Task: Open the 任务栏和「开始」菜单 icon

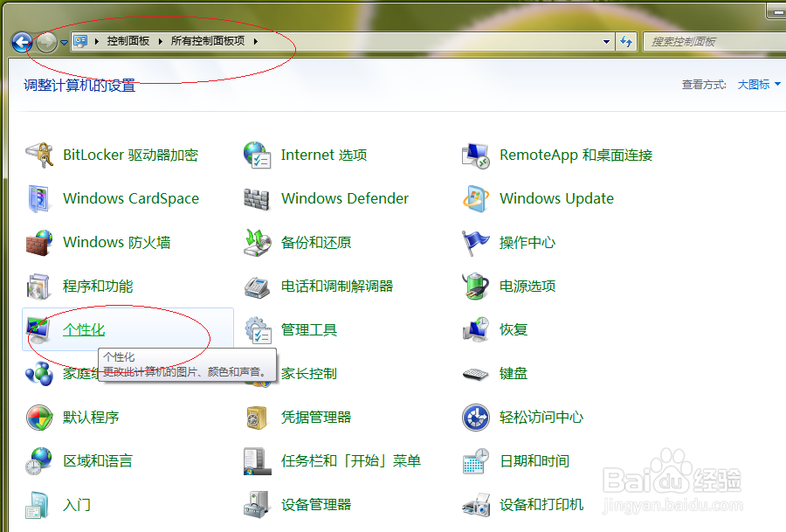Action: 257,461
